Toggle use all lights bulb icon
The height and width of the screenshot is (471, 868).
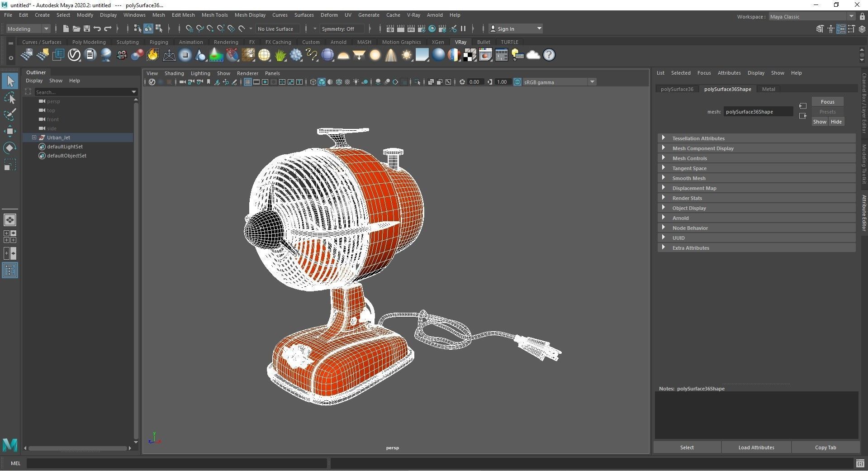[356, 82]
